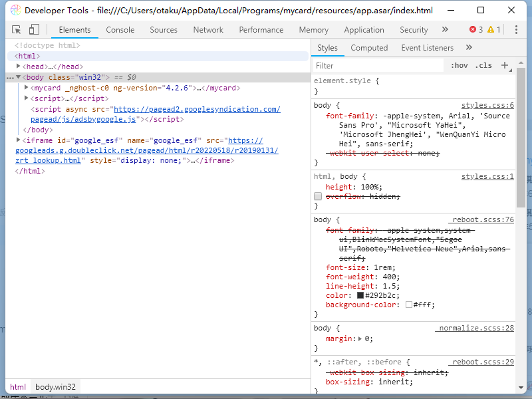This screenshot has height=399, width=532.
Task: Open the Application tab
Action: [364, 30]
